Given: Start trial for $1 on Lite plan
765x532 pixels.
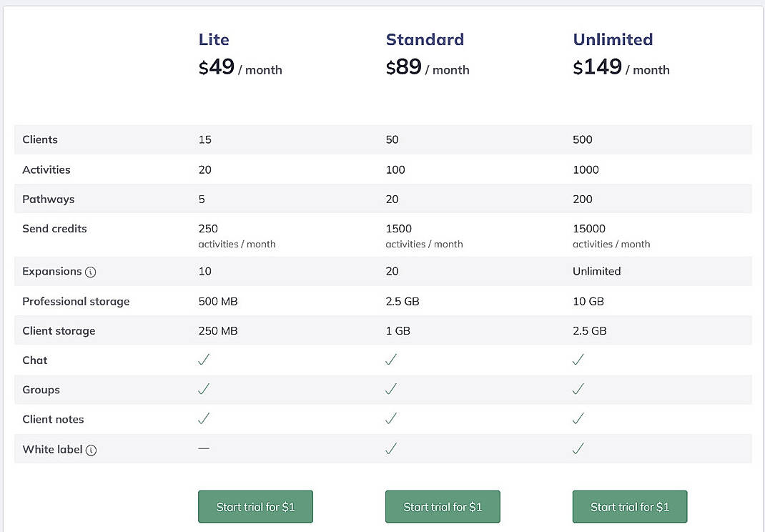Looking at the screenshot, I should tap(255, 506).
